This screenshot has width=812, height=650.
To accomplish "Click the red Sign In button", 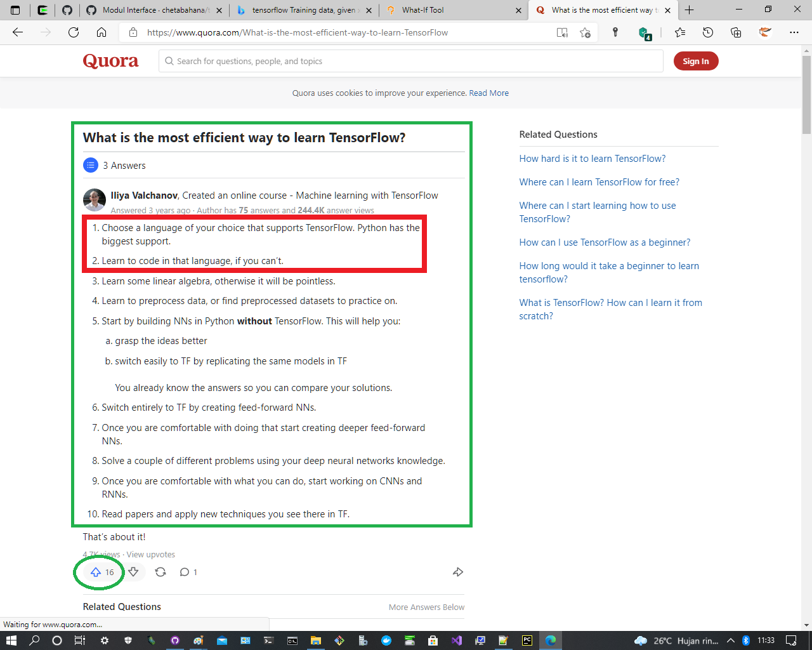I will coord(696,61).
